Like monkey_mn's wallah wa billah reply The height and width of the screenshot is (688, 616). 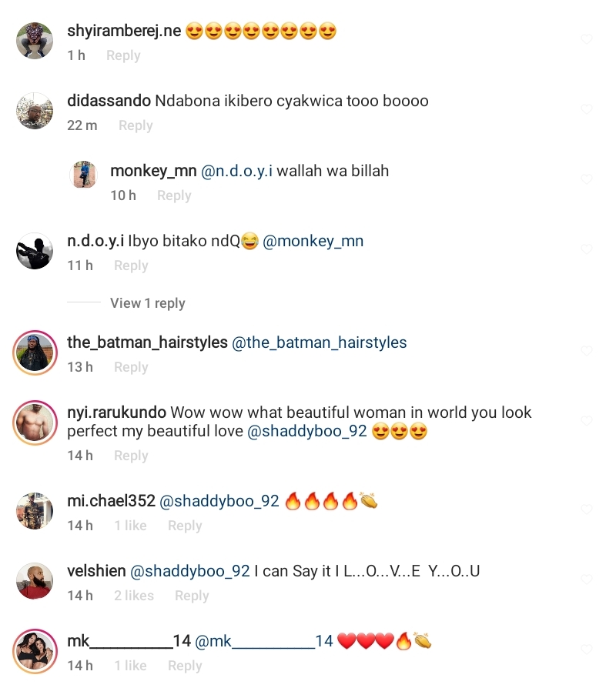(x=587, y=179)
